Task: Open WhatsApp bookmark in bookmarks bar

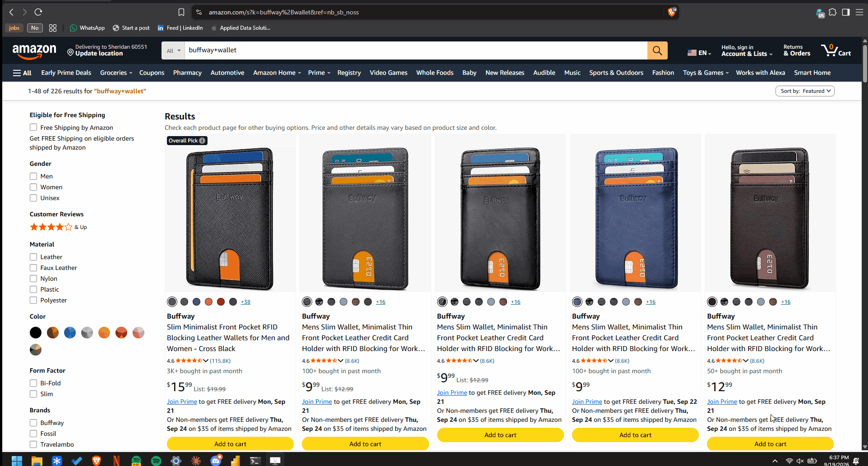Action: coord(87,28)
